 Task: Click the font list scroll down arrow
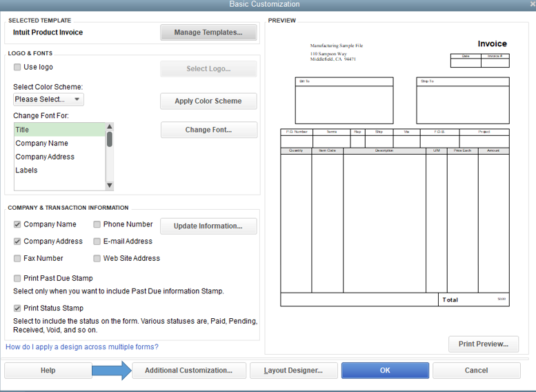tap(110, 186)
